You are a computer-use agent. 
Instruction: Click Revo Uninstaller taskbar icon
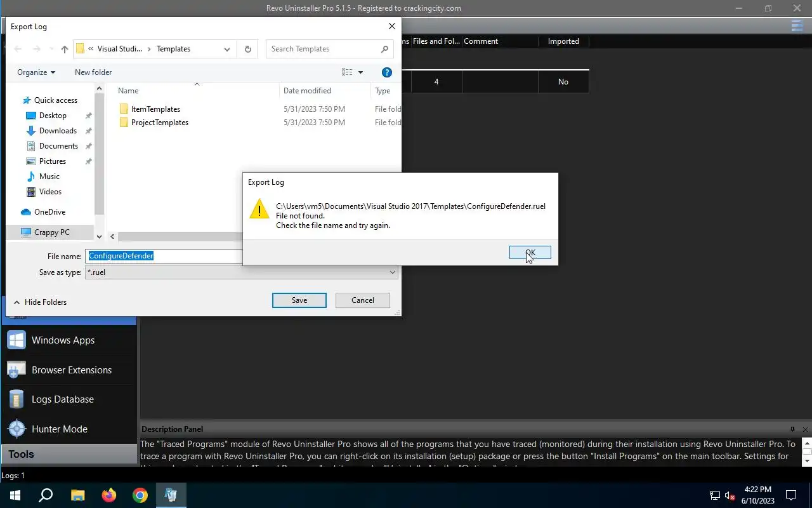(x=171, y=495)
